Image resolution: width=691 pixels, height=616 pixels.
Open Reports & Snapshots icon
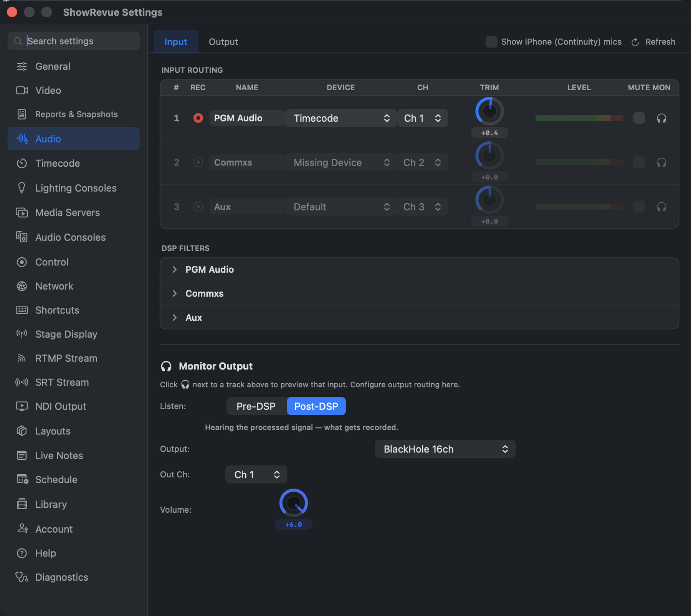(22, 114)
